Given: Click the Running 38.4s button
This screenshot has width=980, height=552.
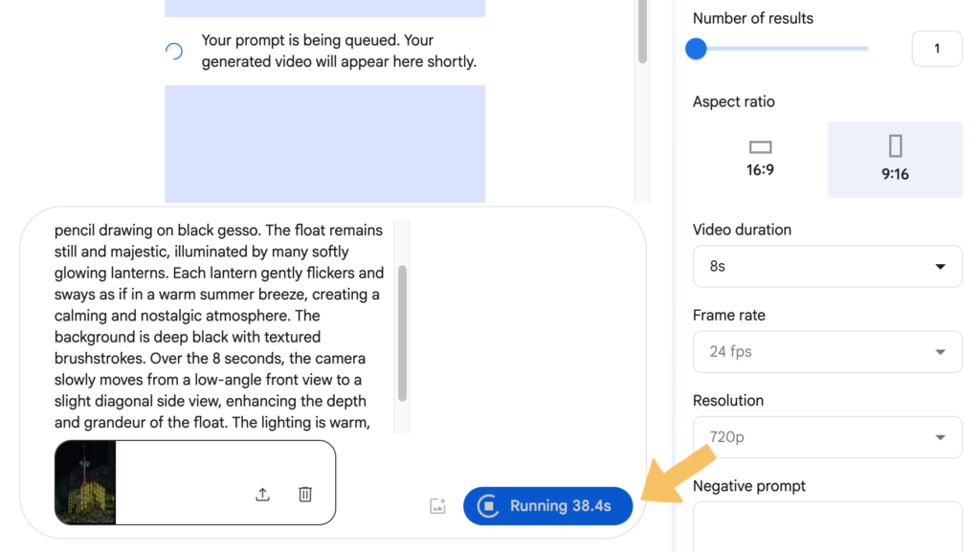Looking at the screenshot, I should (x=547, y=506).
